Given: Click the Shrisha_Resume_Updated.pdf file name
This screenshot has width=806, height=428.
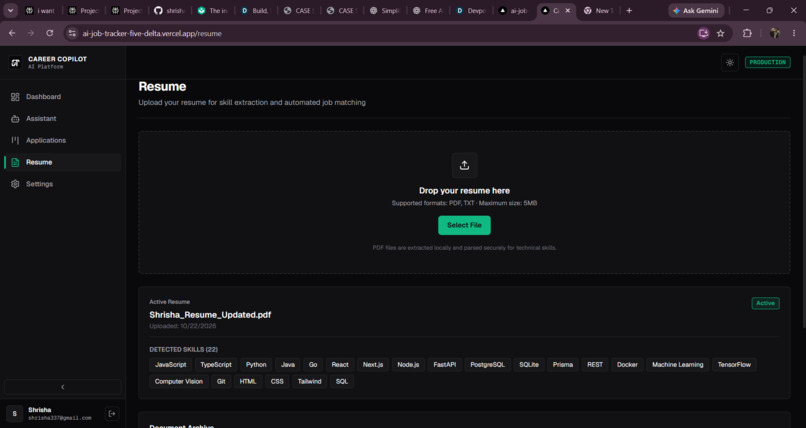Looking at the screenshot, I should point(210,314).
